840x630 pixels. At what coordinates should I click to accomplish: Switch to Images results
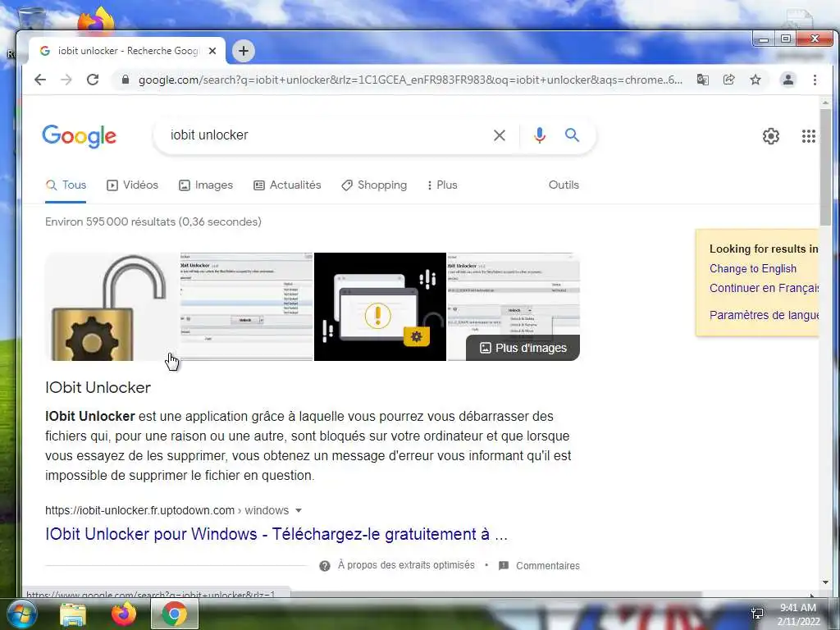206,185
